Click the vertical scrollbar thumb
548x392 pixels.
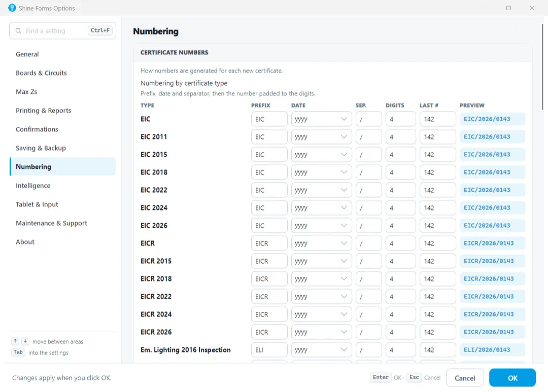(x=542, y=66)
